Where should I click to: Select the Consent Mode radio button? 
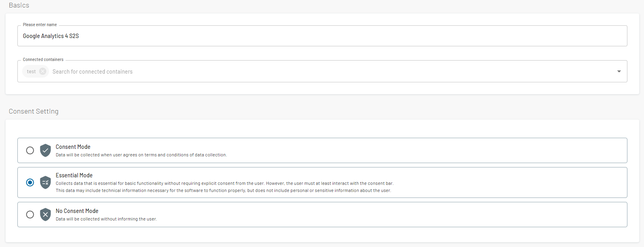coord(30,150)
